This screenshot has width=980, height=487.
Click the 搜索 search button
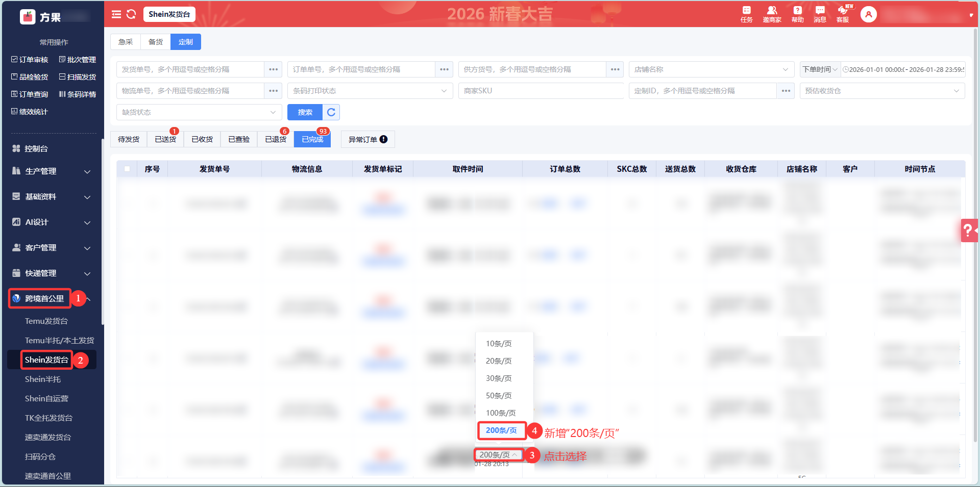tap(305, 112)
